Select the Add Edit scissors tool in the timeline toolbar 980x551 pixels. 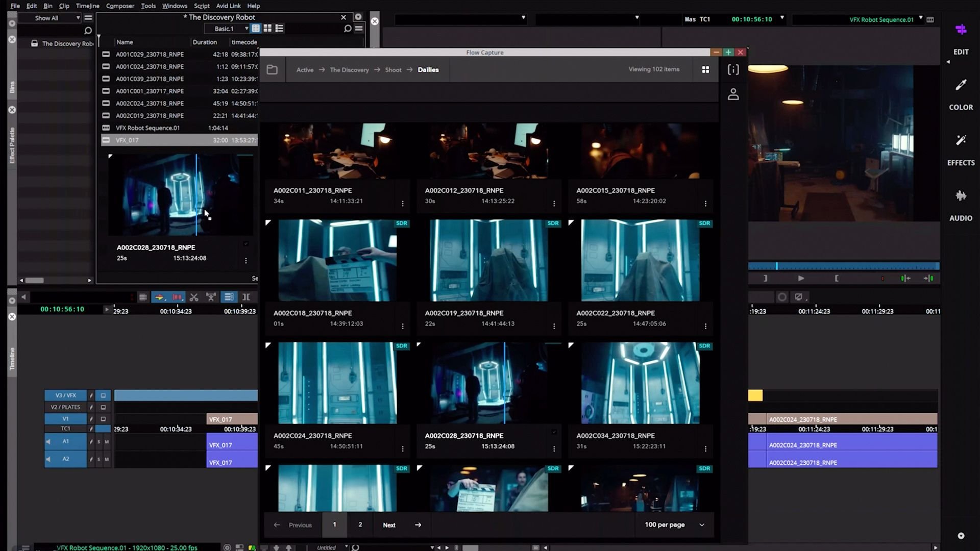click(x=194, y=297)
